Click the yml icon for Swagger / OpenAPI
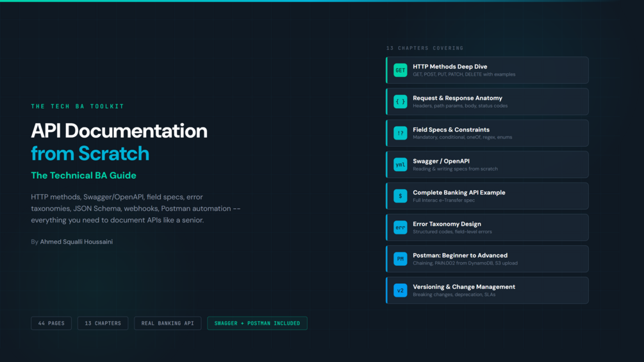The height and width of the screenshot is (362, 644). pos(400,165)
